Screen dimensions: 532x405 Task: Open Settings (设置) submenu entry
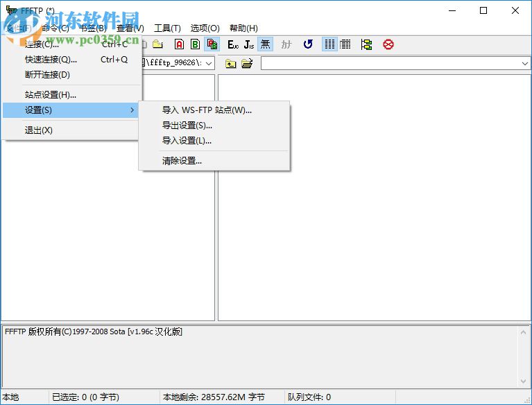tap(71, 110)
